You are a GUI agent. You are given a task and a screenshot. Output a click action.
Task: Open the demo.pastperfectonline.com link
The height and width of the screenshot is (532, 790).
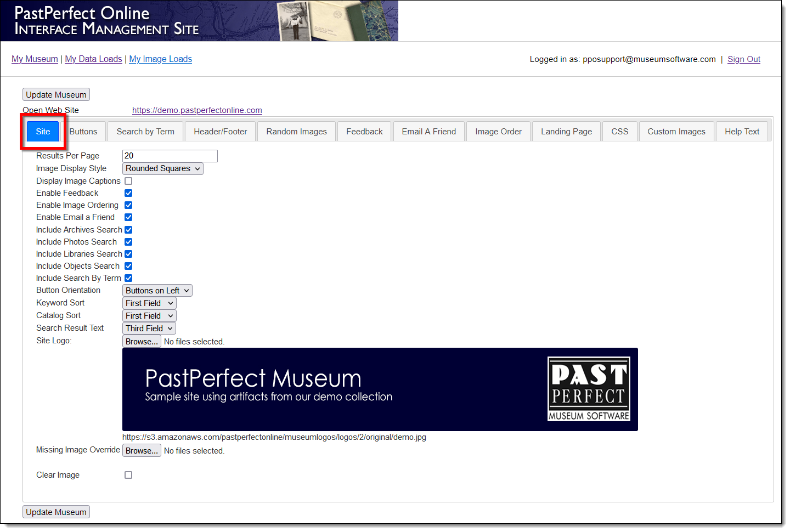point(197,110)
